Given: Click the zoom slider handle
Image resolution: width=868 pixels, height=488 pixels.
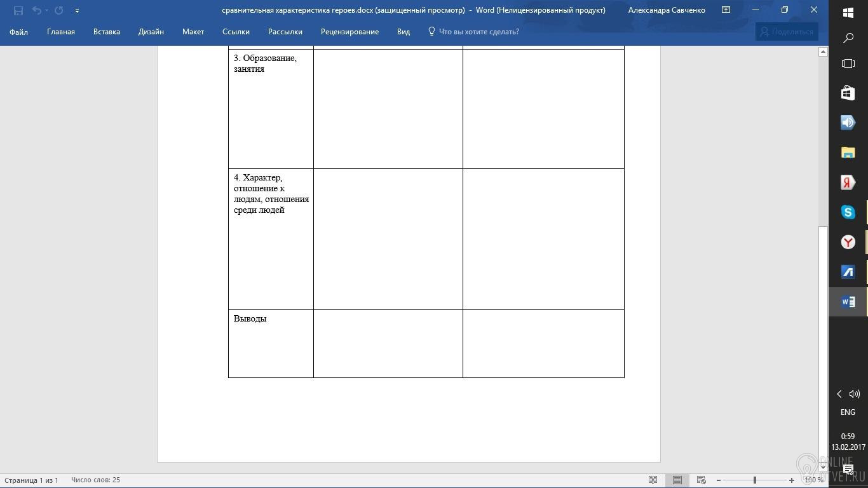Looking at the screenshot, I should tap(755, 480).
